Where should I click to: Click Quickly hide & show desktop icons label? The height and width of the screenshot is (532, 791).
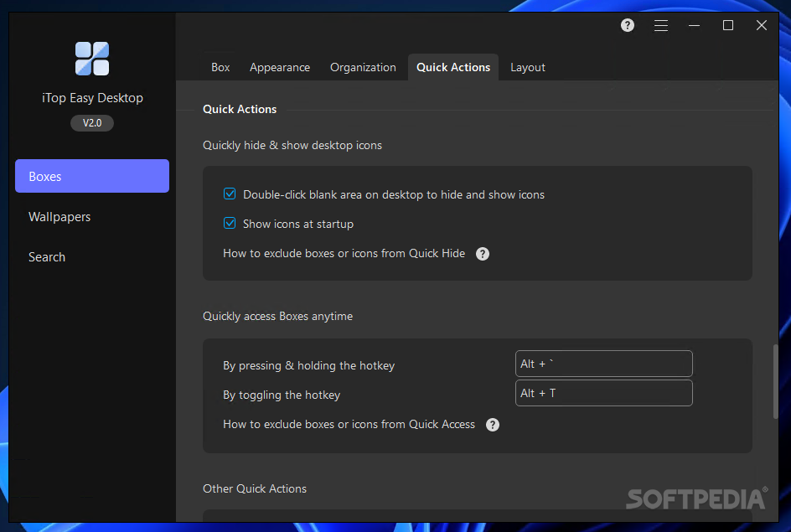pos(292,145)
